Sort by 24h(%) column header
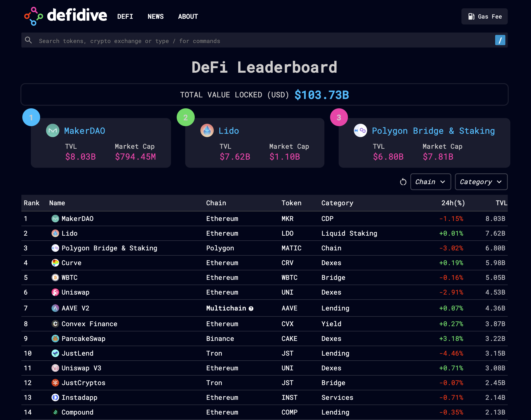 click(453, 203)
